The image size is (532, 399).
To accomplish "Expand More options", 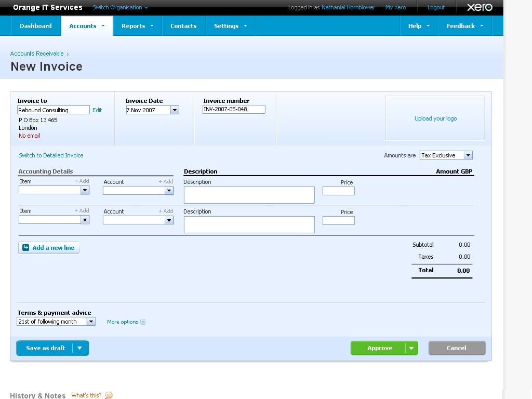I will point(126,322).
